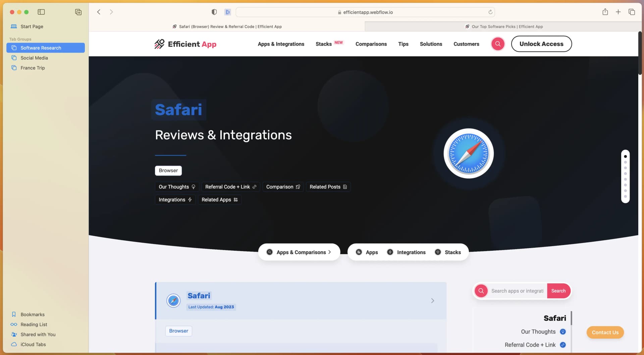Image resolution: width=644 pixels, height=355 pixels.
Task: Click the Unlock Access button
Action: (x=541, y=44)
